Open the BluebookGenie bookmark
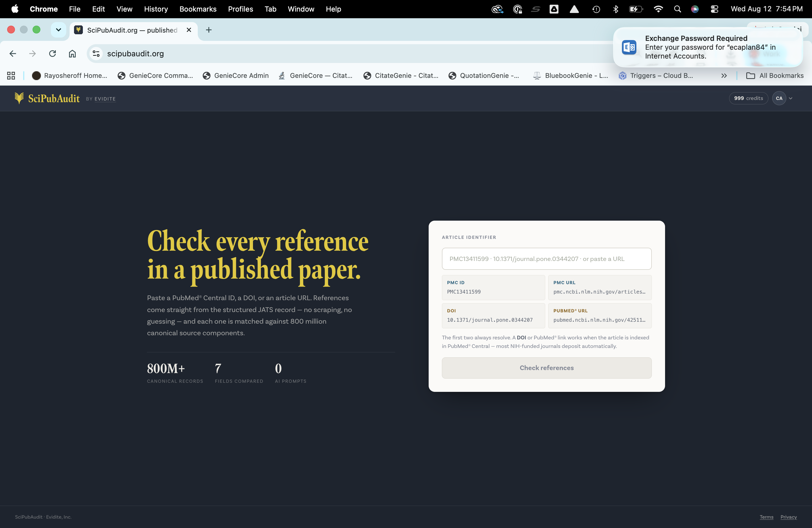The image size is (812, 528). (571, 75)
